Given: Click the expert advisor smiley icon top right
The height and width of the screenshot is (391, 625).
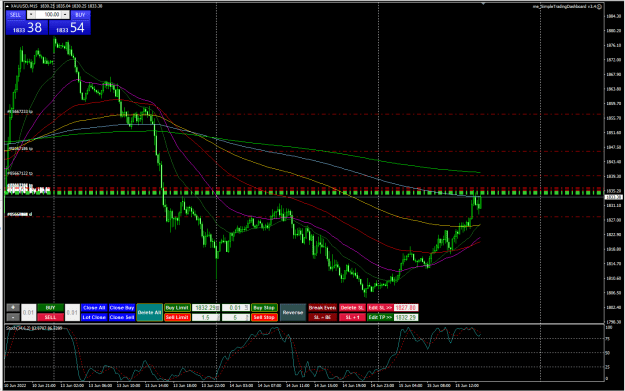Looking at the screenshot, I should point(599,6).
